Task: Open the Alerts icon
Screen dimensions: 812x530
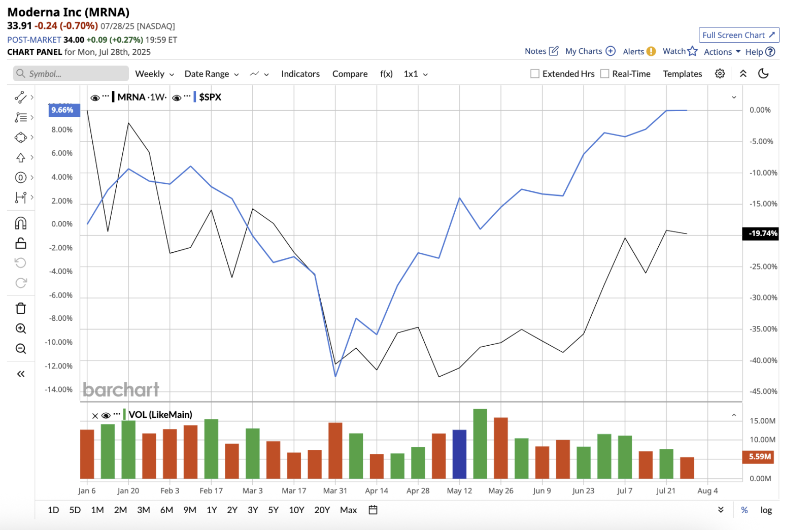Action: click(x=651, y=51)
